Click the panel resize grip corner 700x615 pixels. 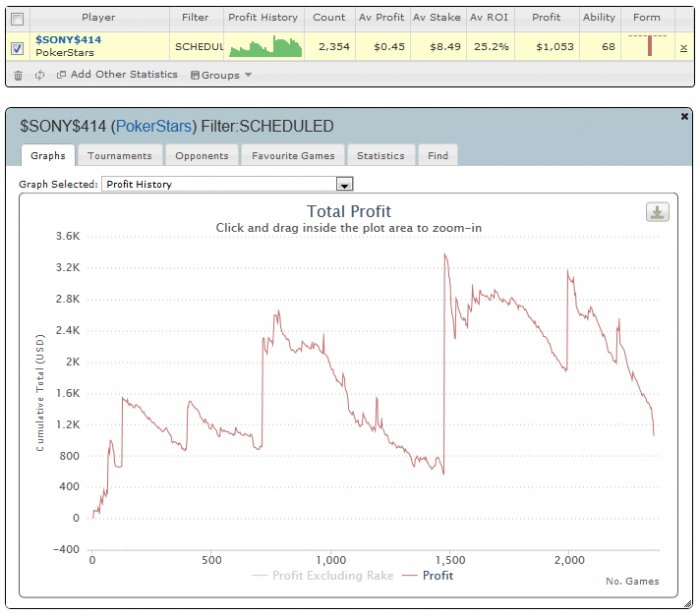pyautogui.click(x=688, y=603)
